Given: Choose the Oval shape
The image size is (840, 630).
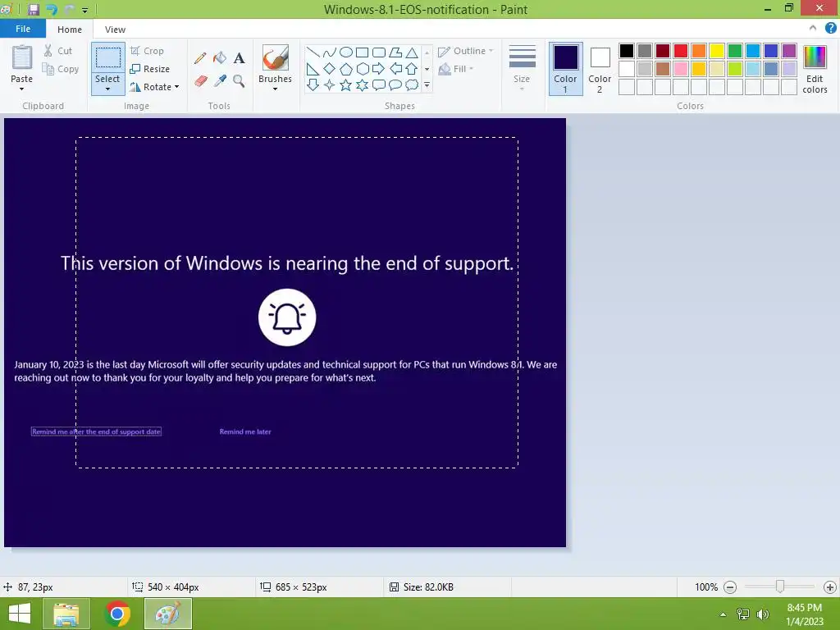Looking at the screenshot, I should [346, 52].
